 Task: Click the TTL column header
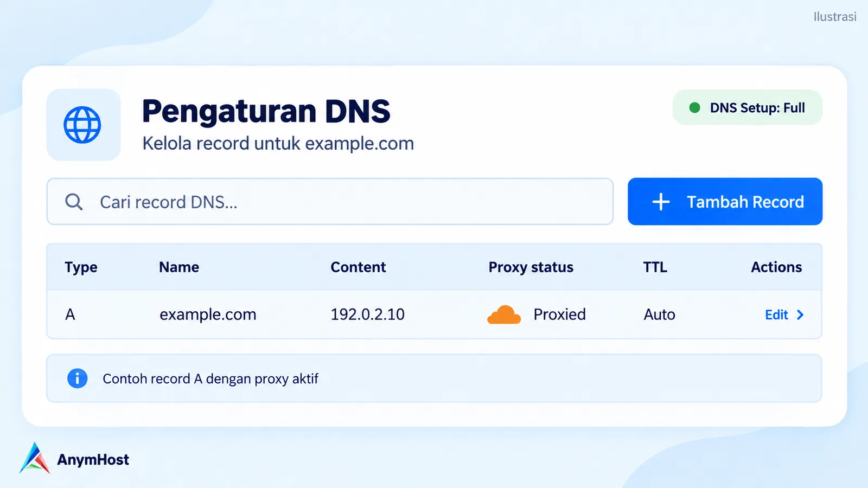[655, 267]
